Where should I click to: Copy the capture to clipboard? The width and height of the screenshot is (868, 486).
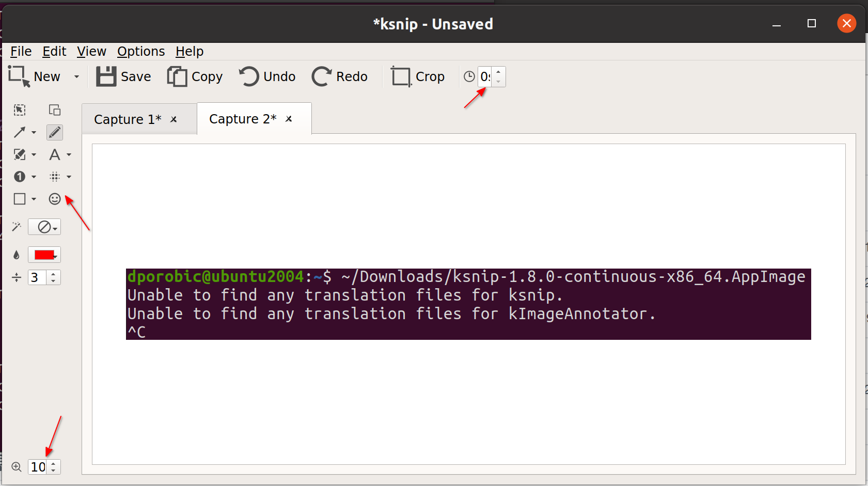coord(195,76)
